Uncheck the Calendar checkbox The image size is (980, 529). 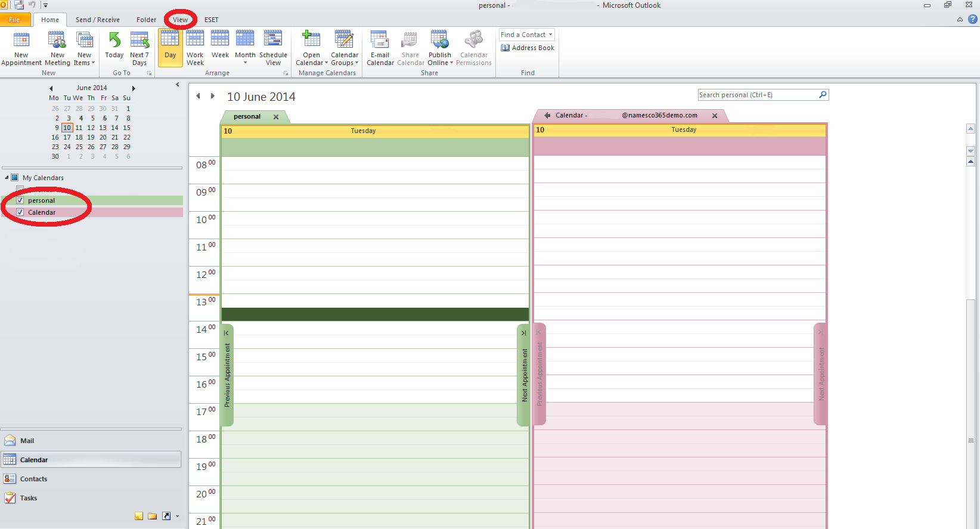(x=20, y=212)
